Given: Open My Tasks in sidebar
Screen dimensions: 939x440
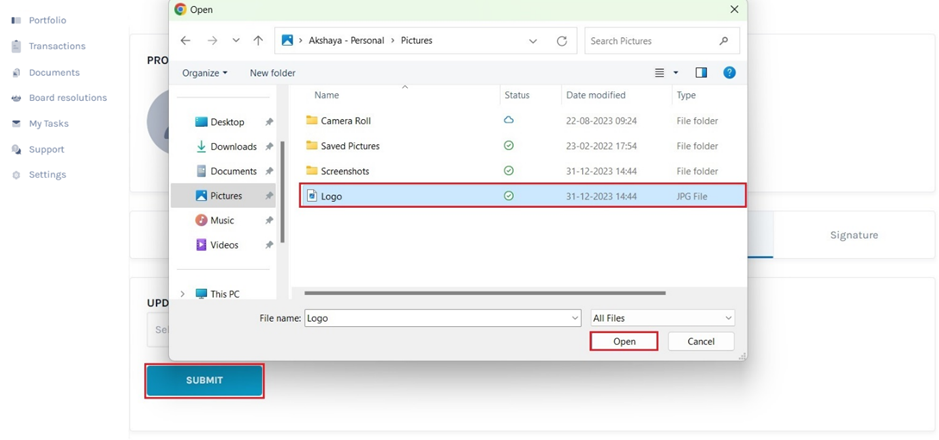Looking at the screenshot, I should [x=49, y=124].
